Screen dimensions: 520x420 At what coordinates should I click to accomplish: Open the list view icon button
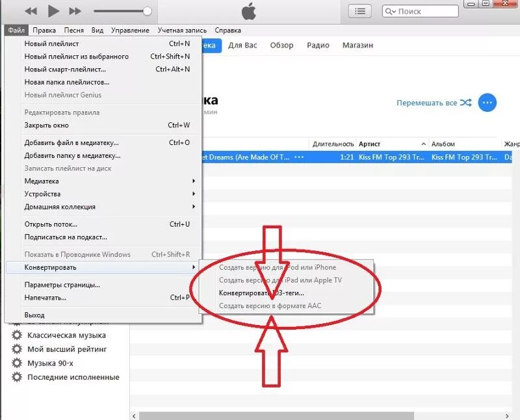360,11
